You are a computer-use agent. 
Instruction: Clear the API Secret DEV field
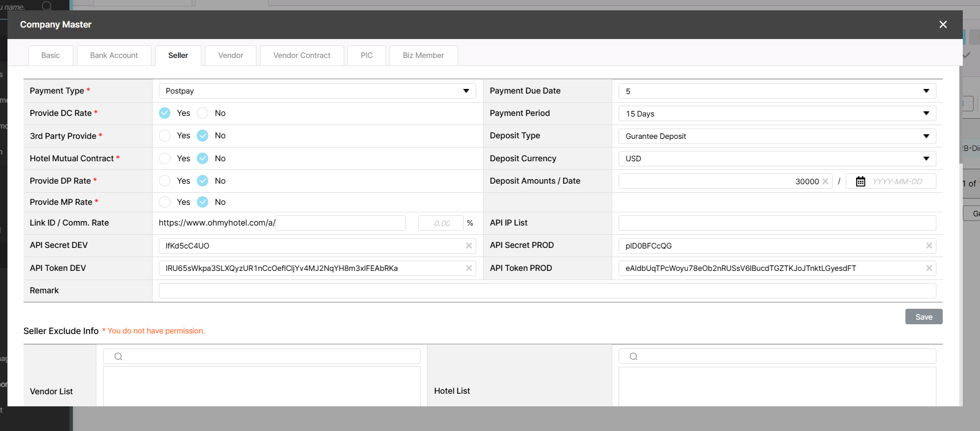point(469,246)
